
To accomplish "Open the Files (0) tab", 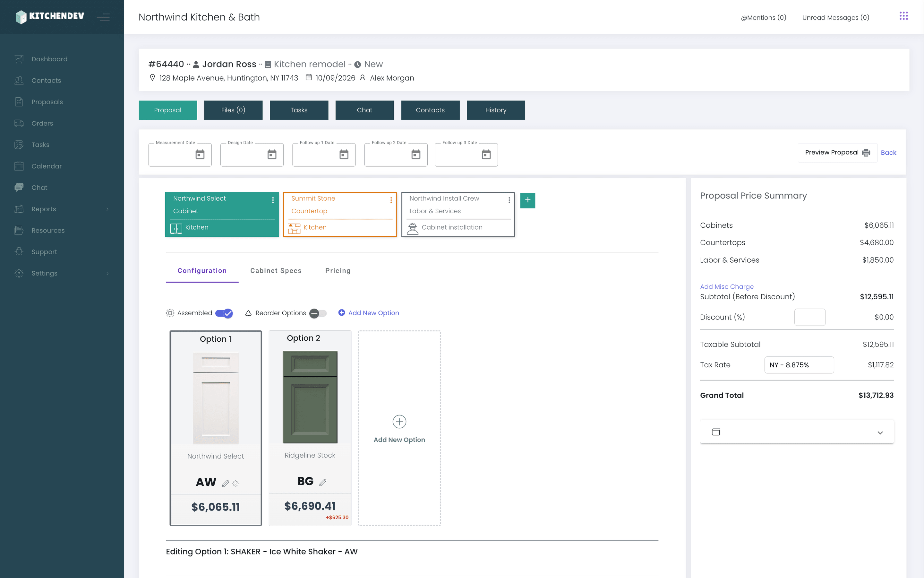I will tap(233, 110).
